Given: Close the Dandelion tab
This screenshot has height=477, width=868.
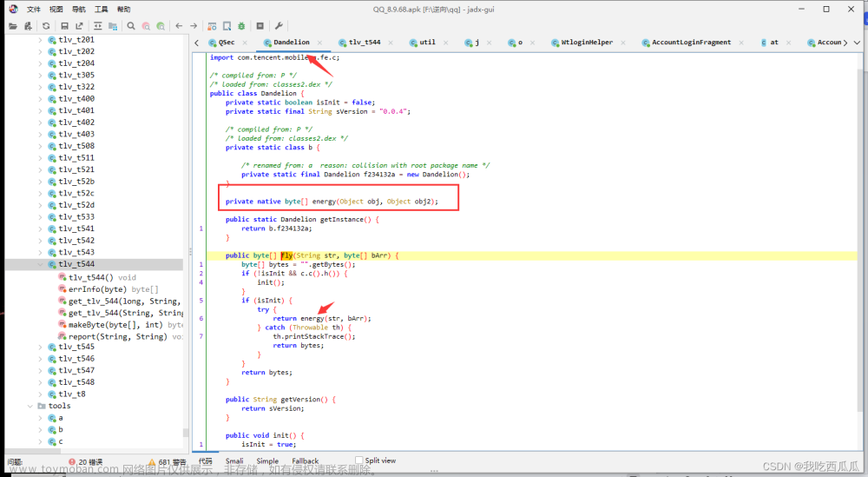Looking at the screenshot, I should pos(320,43).
